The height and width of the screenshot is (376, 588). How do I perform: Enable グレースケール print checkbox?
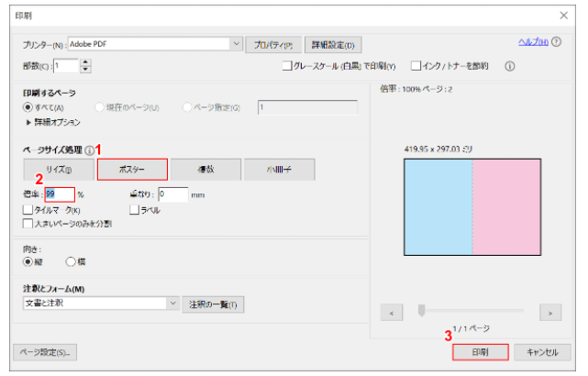coord(287,66)
